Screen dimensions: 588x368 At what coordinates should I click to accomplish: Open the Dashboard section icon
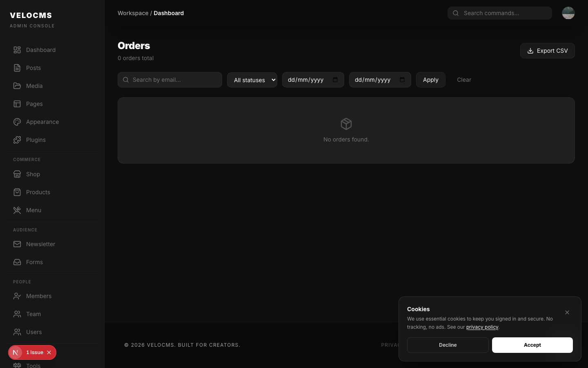point(17,49)
